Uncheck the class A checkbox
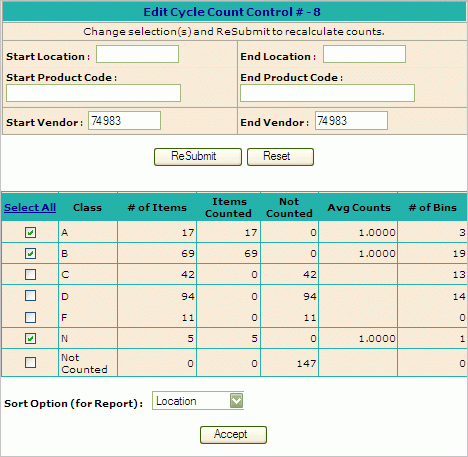Screen dimensions: 468x457 coord(30,232)
